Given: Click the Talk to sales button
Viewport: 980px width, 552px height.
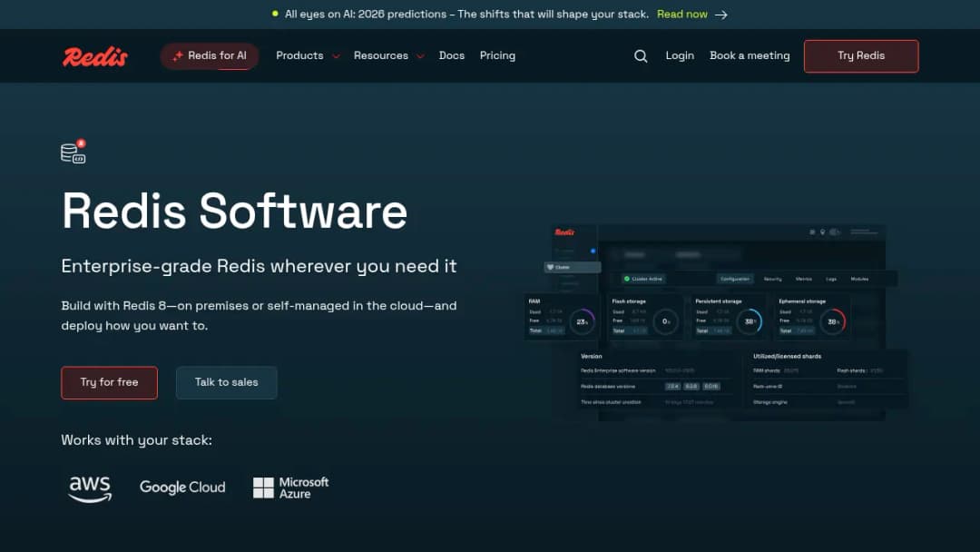Looking at the screenshot, I should click(x=226, y=382).
